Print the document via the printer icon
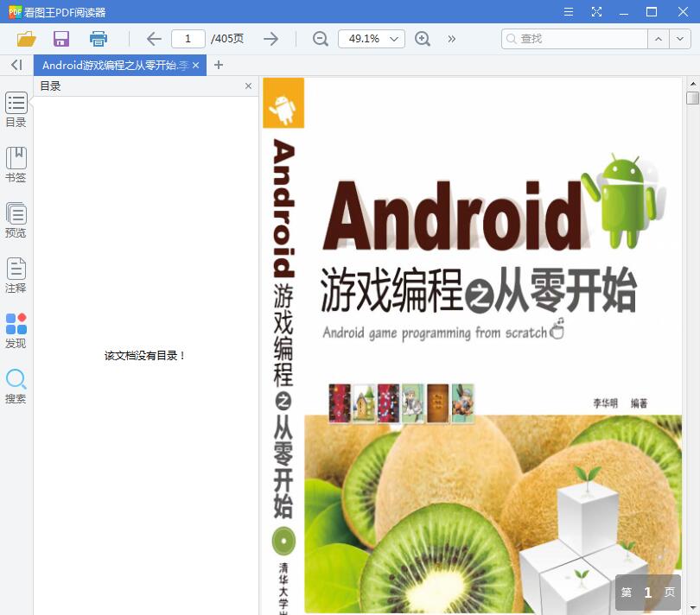 [98, 39]
